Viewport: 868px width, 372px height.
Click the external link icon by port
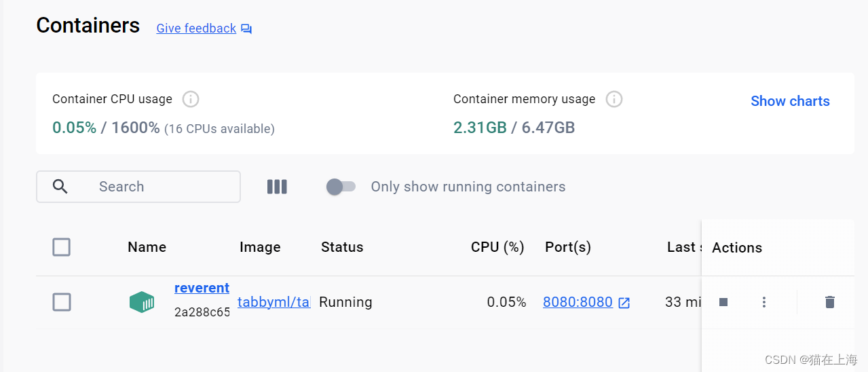click(624, 303)
